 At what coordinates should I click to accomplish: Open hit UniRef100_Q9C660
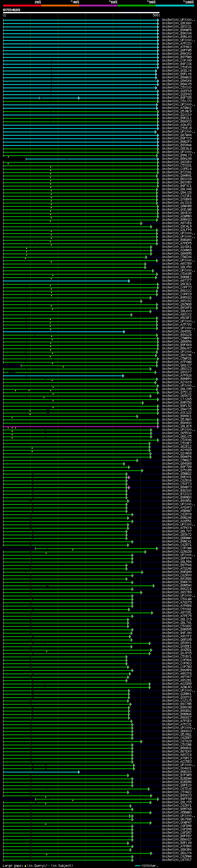[176, 24]
